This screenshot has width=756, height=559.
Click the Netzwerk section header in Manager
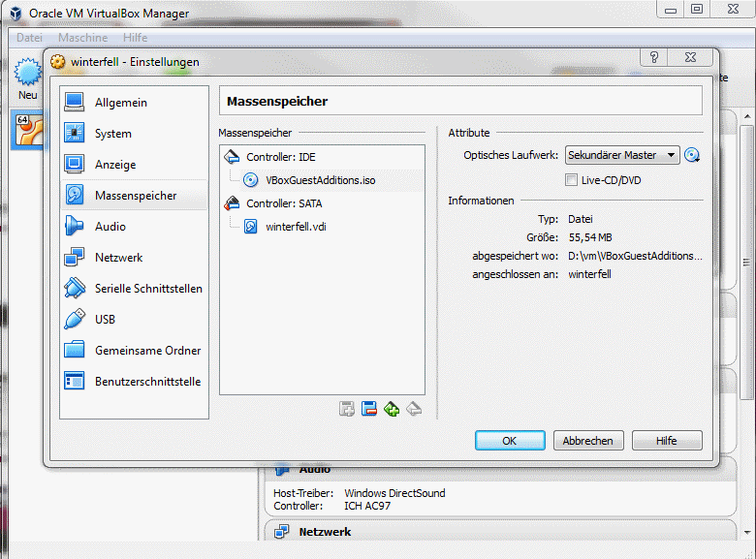tap(325, 532)
